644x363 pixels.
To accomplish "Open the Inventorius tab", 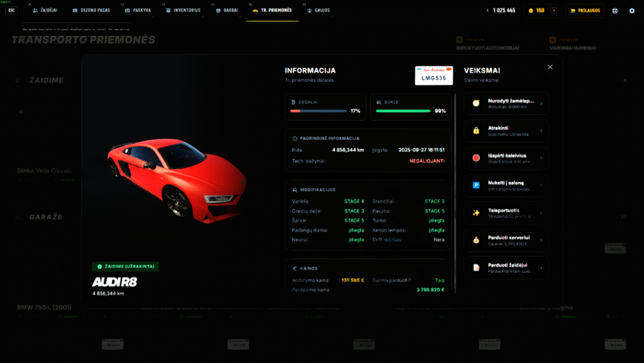I will pyautogui.click(x=183, y=10).
